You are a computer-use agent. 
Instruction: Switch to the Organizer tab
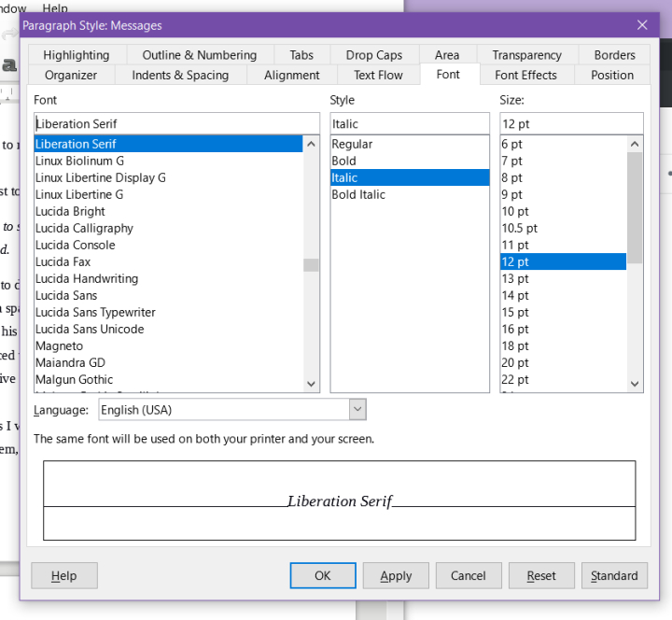pos(71,75)
